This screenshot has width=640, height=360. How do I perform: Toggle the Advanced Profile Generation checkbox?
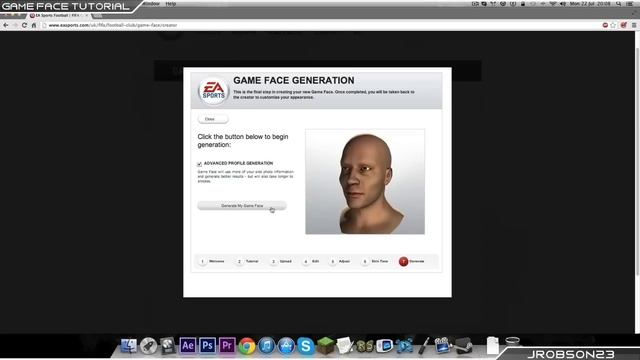tap(199, 164)
